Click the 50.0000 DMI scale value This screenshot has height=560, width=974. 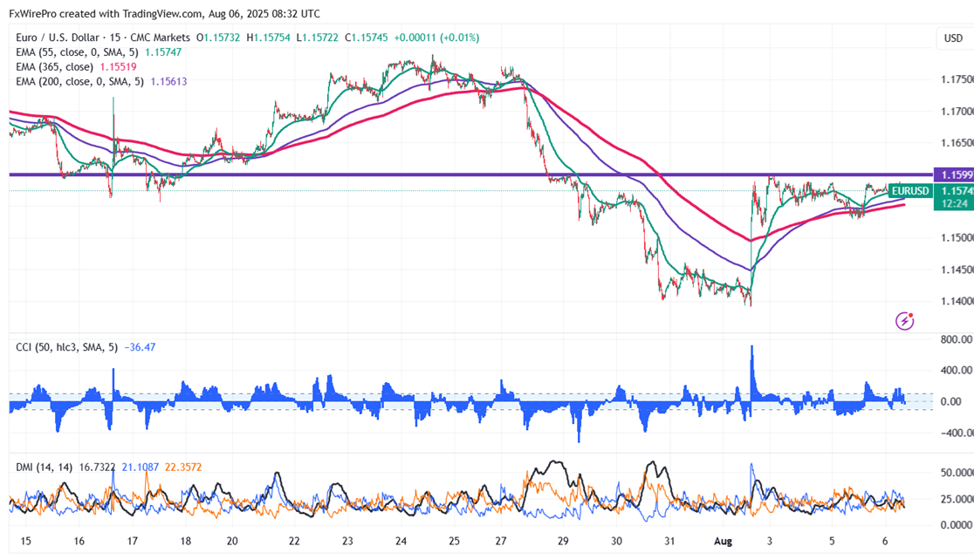click(957, 473)
